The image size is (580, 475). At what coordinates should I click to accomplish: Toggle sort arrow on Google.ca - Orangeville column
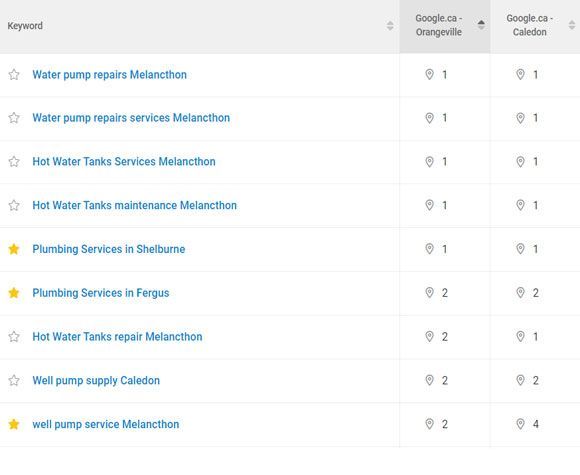click(x=481, y=25)
